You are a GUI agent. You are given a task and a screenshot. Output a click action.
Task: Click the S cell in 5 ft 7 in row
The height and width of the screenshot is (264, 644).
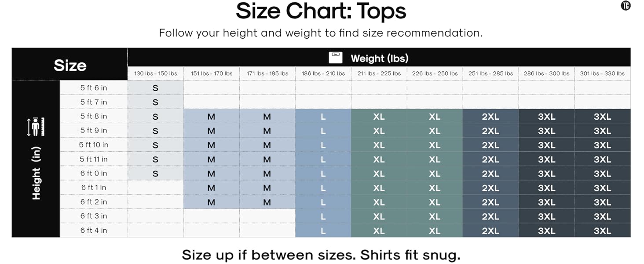[x=155, y=102]
